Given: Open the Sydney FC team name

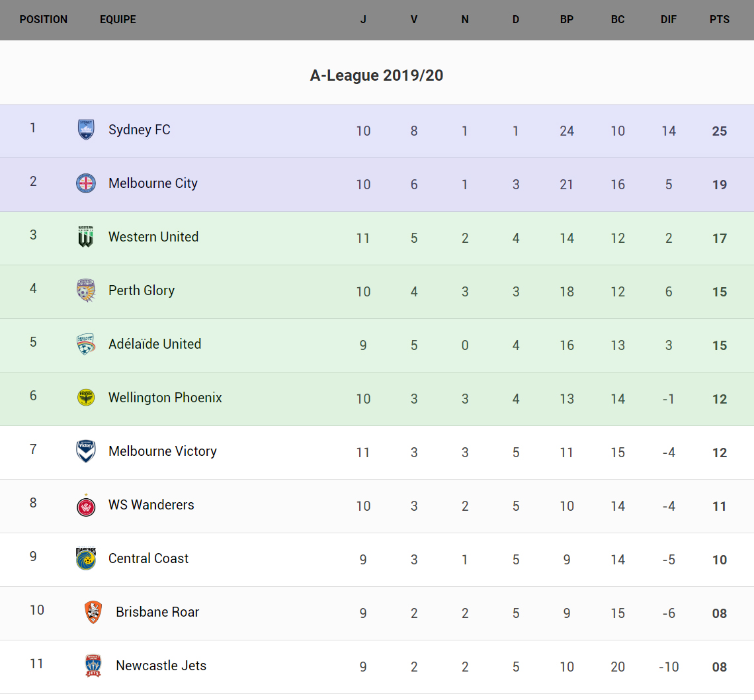Looking at the screenshot, I should click(x=140, y=130).
